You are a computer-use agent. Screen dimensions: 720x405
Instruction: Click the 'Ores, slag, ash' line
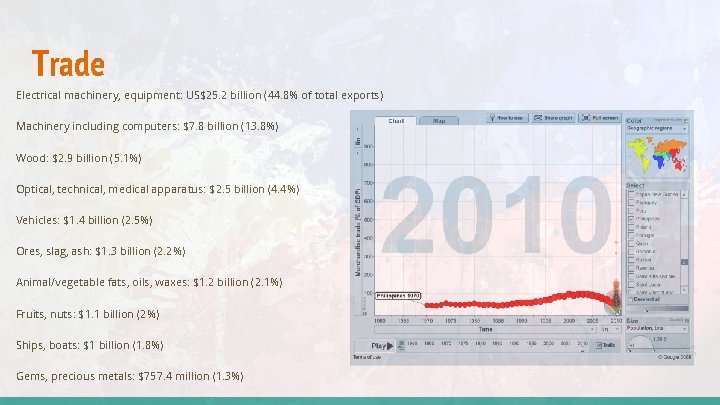[101, 252]
